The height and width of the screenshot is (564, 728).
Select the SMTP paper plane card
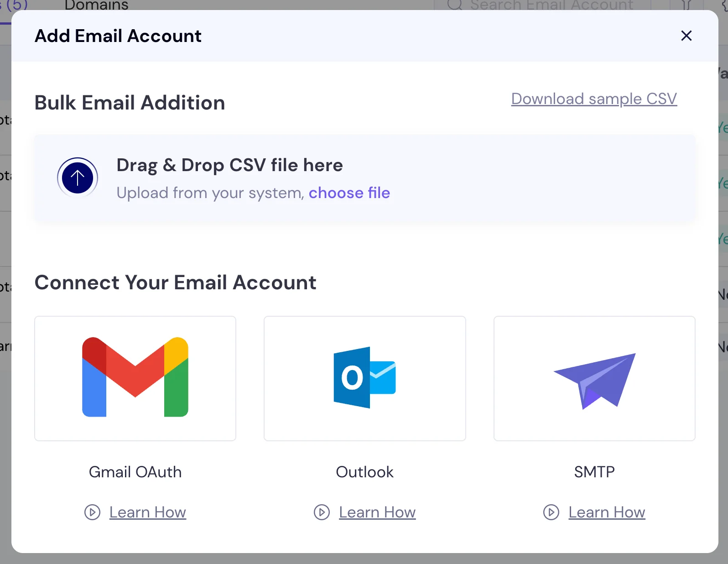(594, 378)
